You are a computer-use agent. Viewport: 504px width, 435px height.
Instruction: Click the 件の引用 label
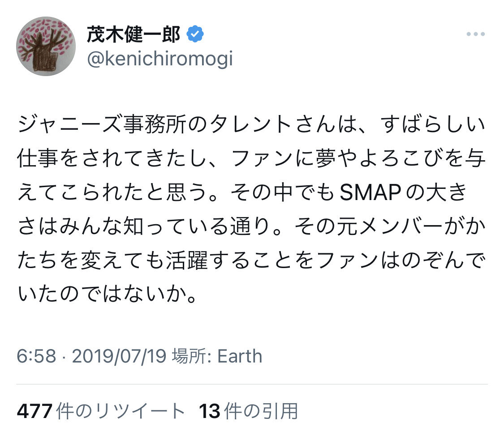click(x=261, y=411)
